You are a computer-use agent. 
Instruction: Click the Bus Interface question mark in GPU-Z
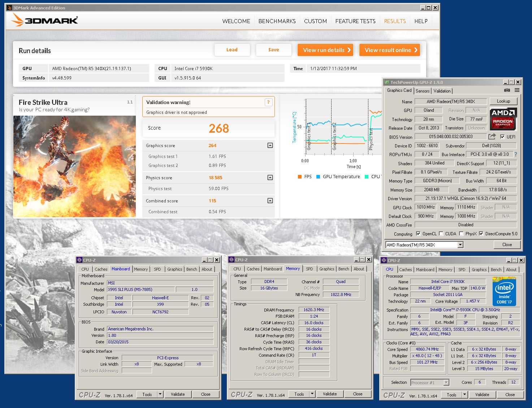pyautogui.click(x=515, y=154)
